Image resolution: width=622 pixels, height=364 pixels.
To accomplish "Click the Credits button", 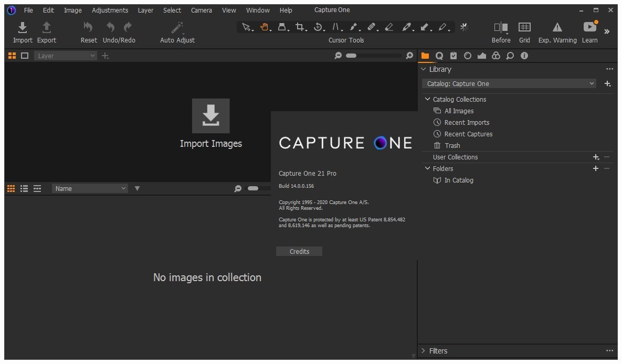I will coord(299,251).
